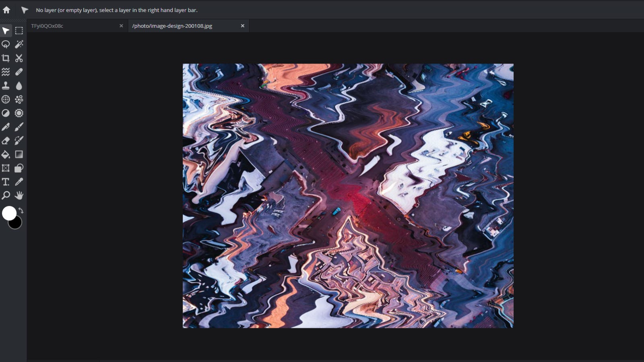The height and width of the screenshot is (362, 644).
Task: Choose the Gradient tool
Action: [x=19, y=154]
